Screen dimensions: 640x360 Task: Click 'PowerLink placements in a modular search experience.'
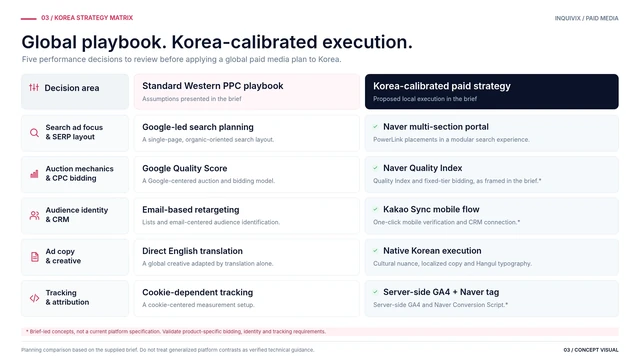coord(451,140)
